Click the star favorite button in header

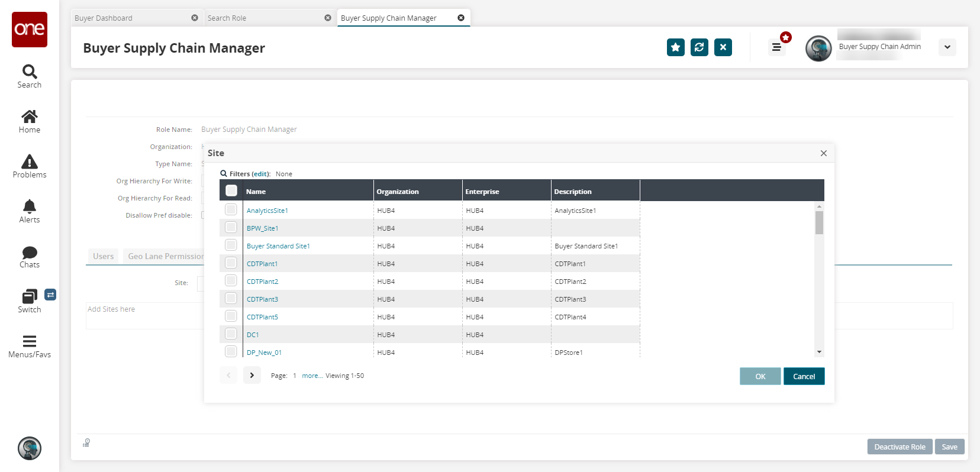point(675,47)
